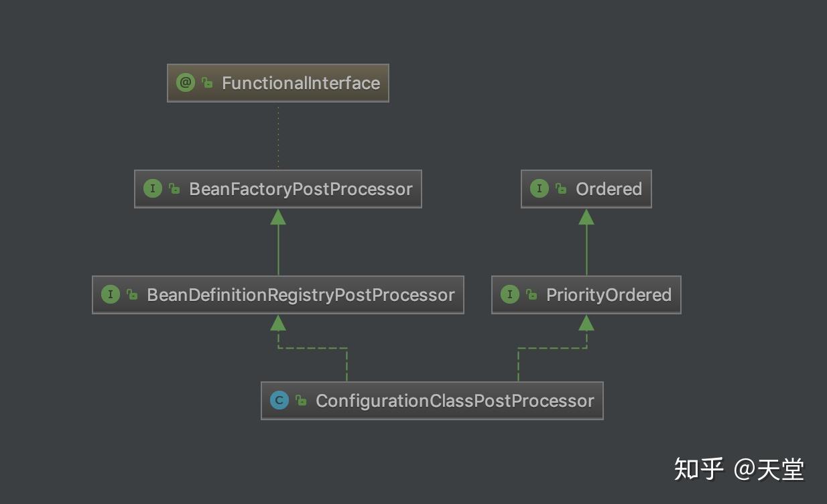Click the interface icon on Ordered node
This screenshot has height=504, width=827.
(x=539, y=188)
